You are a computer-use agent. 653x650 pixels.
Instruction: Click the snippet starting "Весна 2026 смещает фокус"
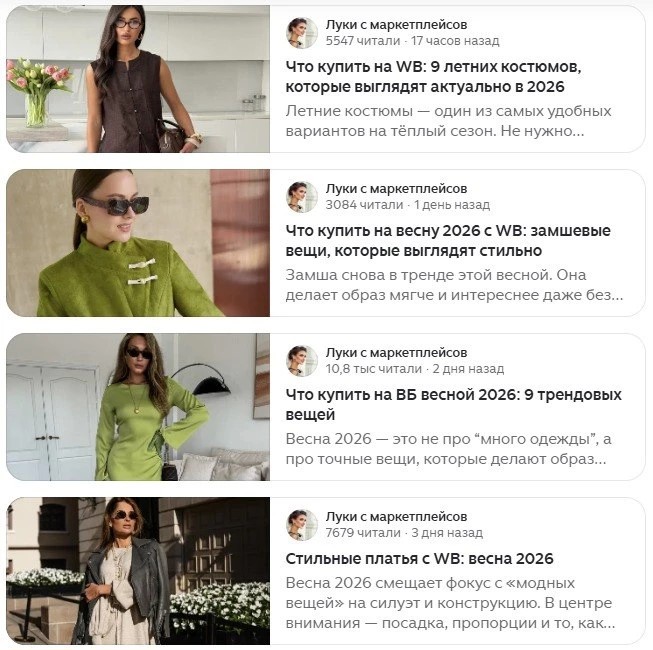coord(450,603)
